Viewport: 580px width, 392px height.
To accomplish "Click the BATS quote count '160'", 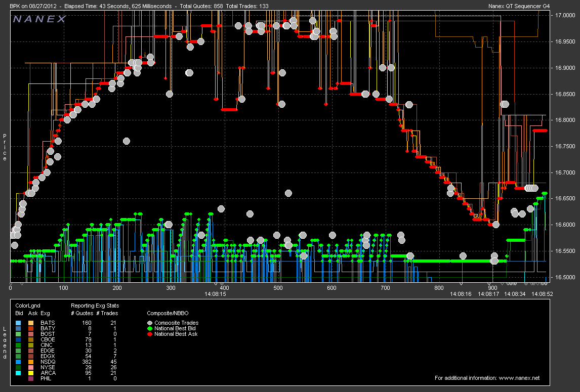I will click(x=87, y=323).
